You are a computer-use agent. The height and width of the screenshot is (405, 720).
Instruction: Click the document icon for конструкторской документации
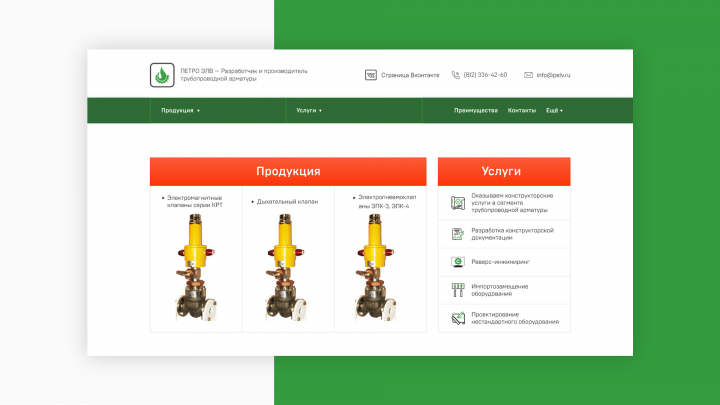(x=458, y=234)
